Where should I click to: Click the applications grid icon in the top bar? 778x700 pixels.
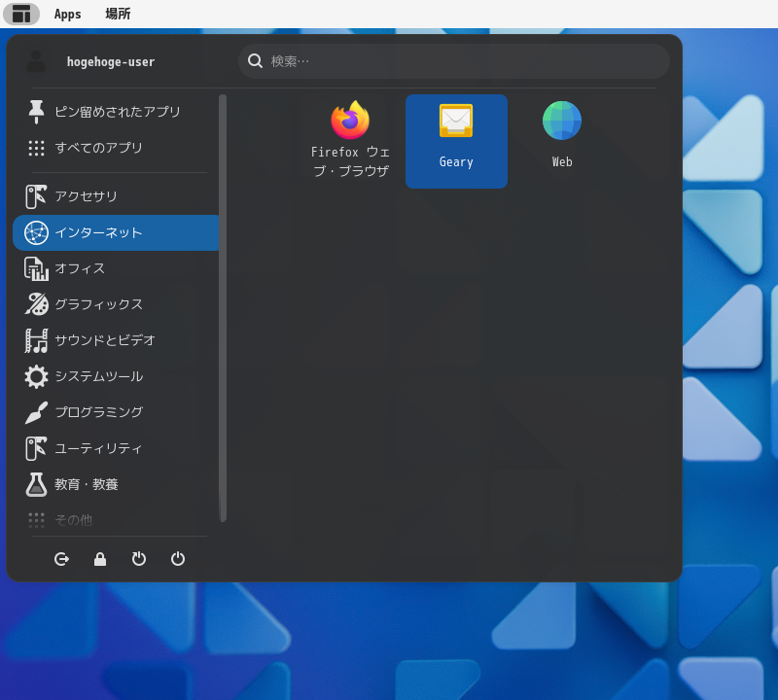(21, 14)
